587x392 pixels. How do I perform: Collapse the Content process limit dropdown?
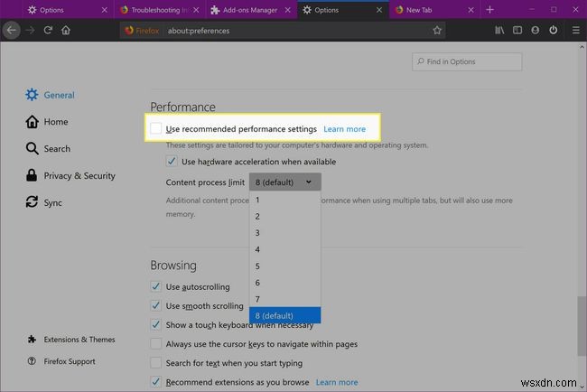(x=284, y=182)
